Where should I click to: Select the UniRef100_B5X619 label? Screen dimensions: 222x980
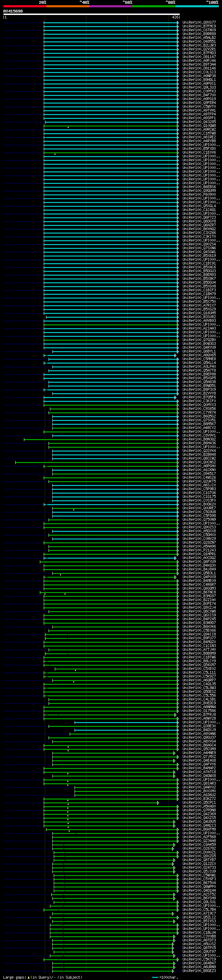(x=199, y=256)
